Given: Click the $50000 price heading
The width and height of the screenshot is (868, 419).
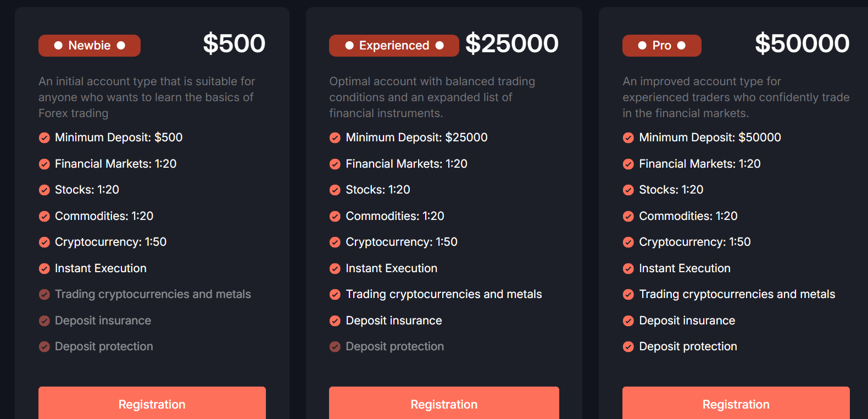Looking at the screenshot, I should coord(803,43).
